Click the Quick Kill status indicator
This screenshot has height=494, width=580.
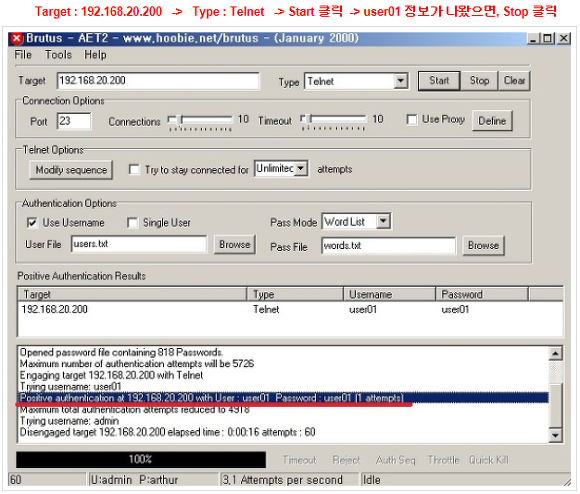[489, 460]
